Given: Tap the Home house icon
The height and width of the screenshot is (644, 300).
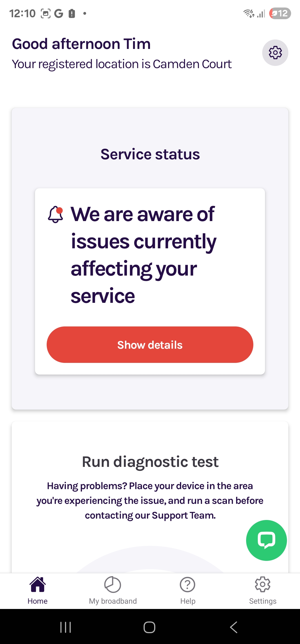Looking at the screenshot, I should pos(37,584).
